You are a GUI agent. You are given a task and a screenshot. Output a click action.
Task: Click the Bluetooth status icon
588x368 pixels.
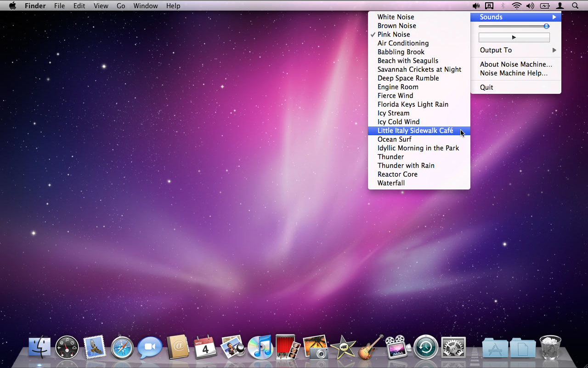[x=503, y=6]
